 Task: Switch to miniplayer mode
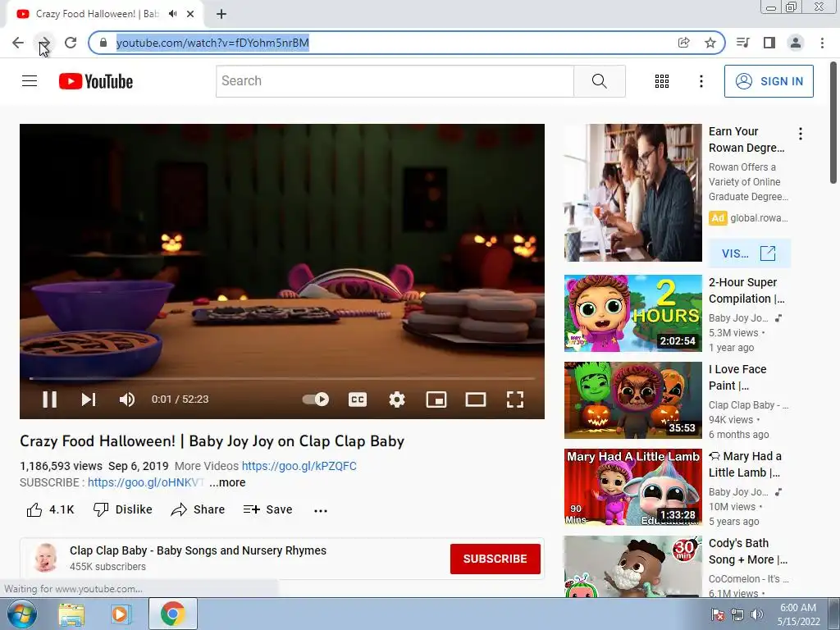(436, 399)
